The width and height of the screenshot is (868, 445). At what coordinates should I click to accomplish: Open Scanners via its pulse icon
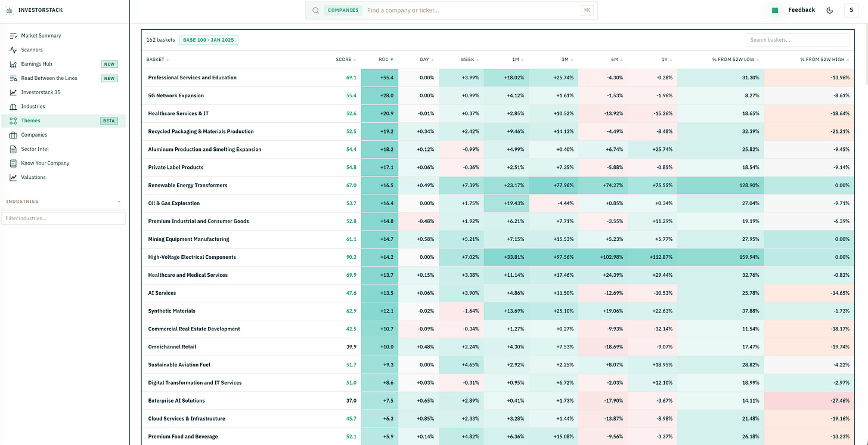pyautogui.click(x=14, y=50)
